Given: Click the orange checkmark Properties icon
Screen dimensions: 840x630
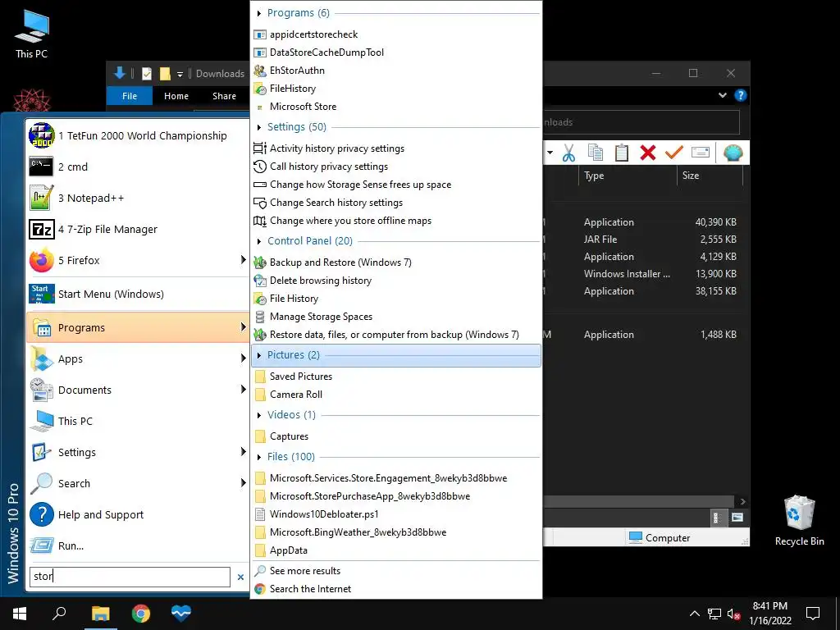Looking at the screenshot, I should click(x=674, y=153).
